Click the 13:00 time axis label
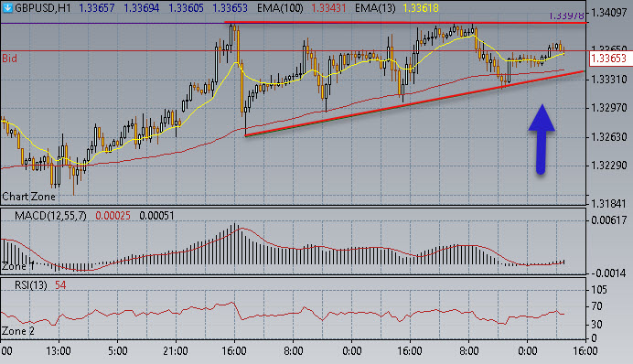 pyautogui.click(x=59, y=351)
